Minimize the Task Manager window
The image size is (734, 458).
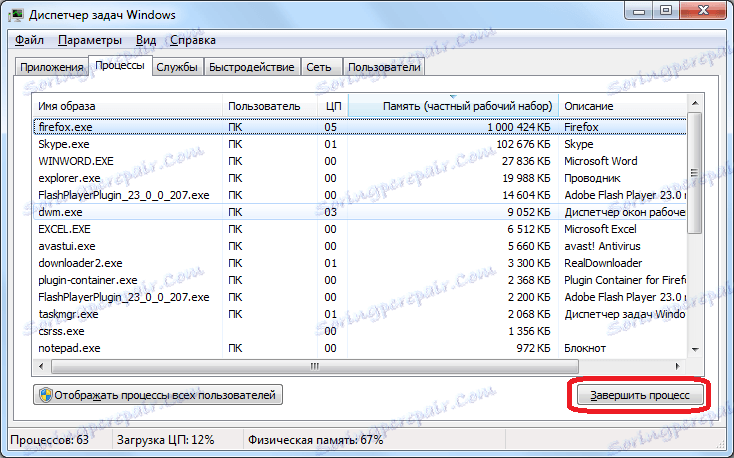[639, 10]
